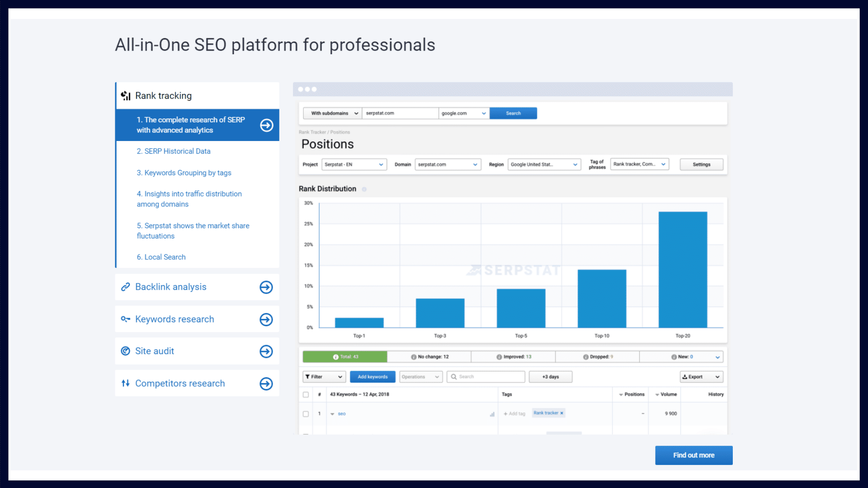Select '6. Local Search' item
The image size is (868, 488).
click(161, 257)
